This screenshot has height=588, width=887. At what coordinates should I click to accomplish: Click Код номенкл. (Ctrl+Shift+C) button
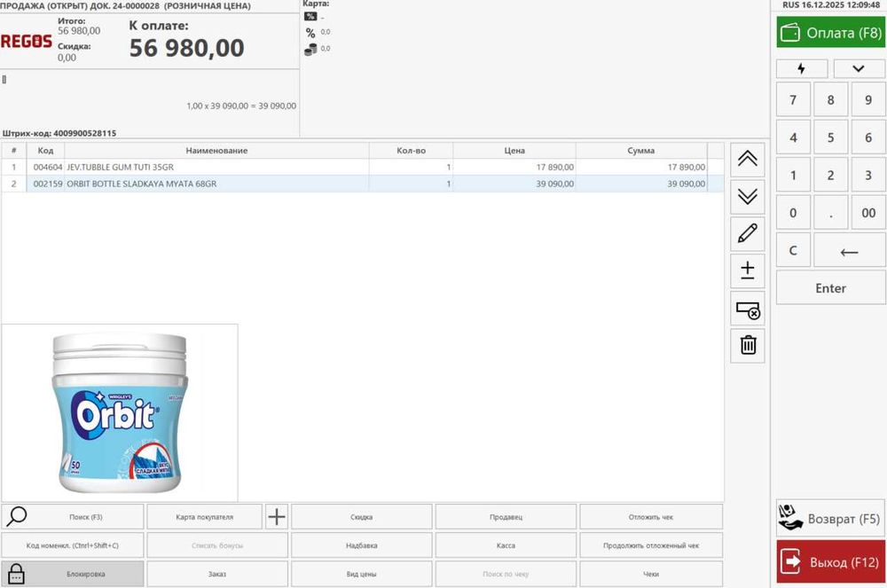point(73,545)
